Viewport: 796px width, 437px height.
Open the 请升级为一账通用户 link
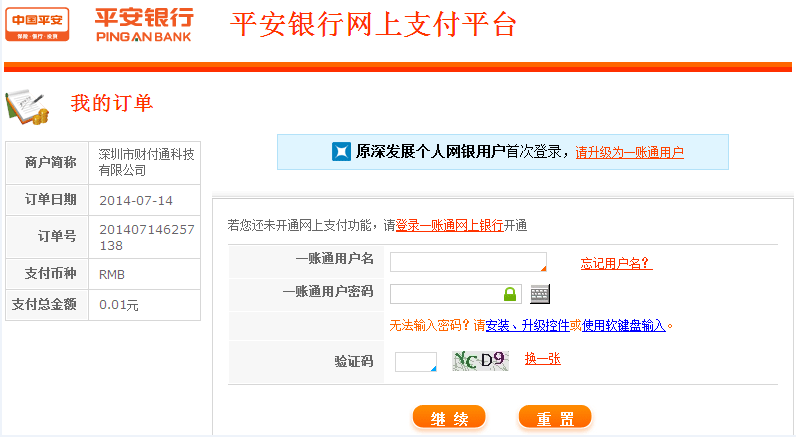pyautogui.click(x=629, y=152)
